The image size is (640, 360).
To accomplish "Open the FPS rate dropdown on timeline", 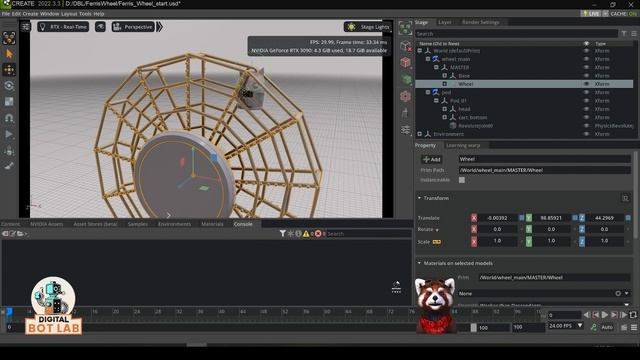I will [580, 326].
